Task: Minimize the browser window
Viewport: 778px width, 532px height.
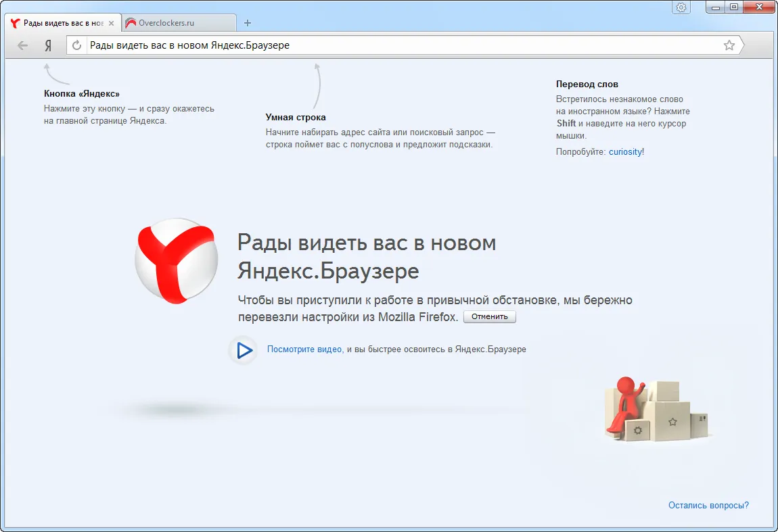Action: (x=716, y=7)
